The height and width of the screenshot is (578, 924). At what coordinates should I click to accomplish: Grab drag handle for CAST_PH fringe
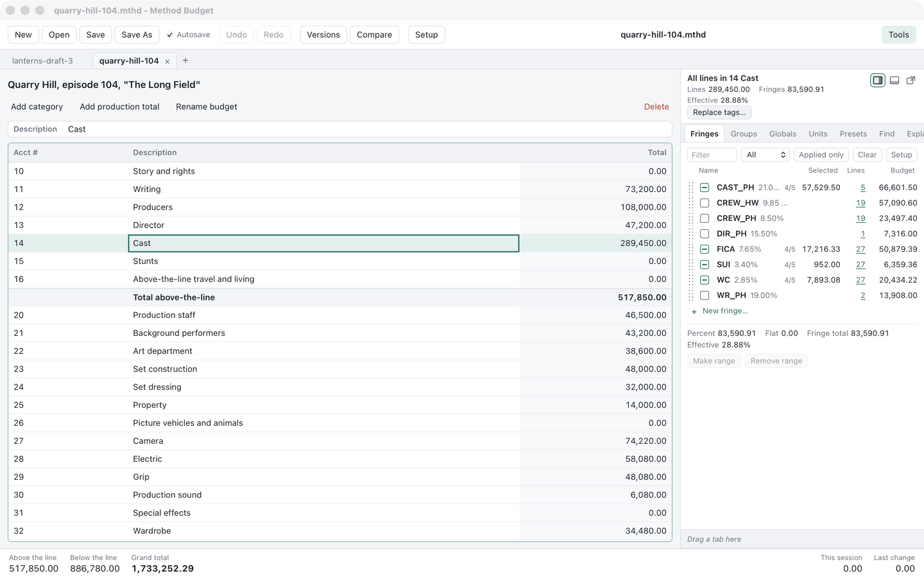coord(692,188)
